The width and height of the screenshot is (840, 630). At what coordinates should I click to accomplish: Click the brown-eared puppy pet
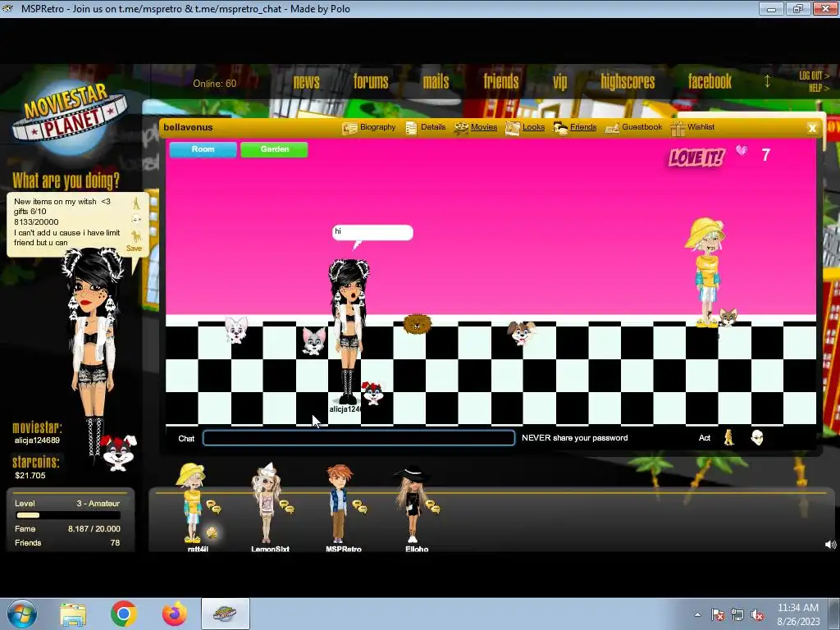[522, 333]
